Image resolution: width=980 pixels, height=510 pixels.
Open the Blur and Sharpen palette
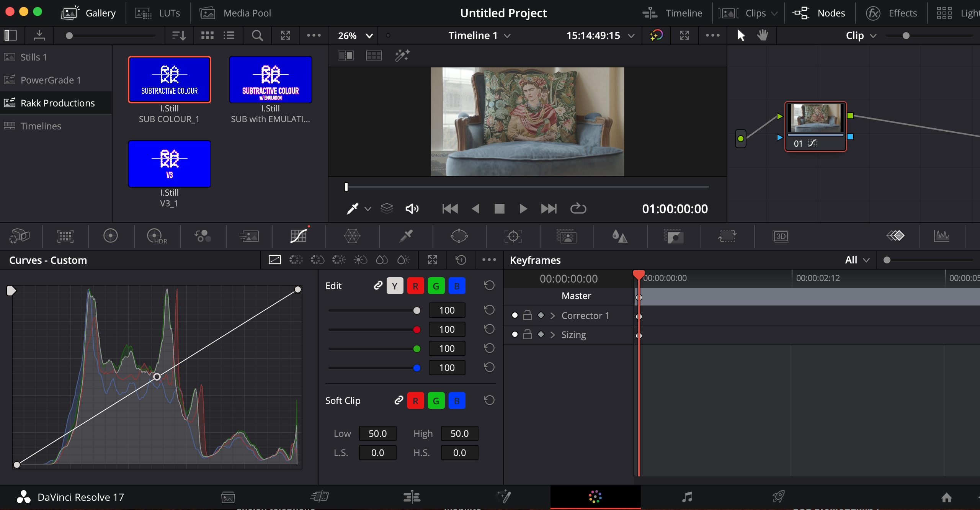(x=619, y=236)
